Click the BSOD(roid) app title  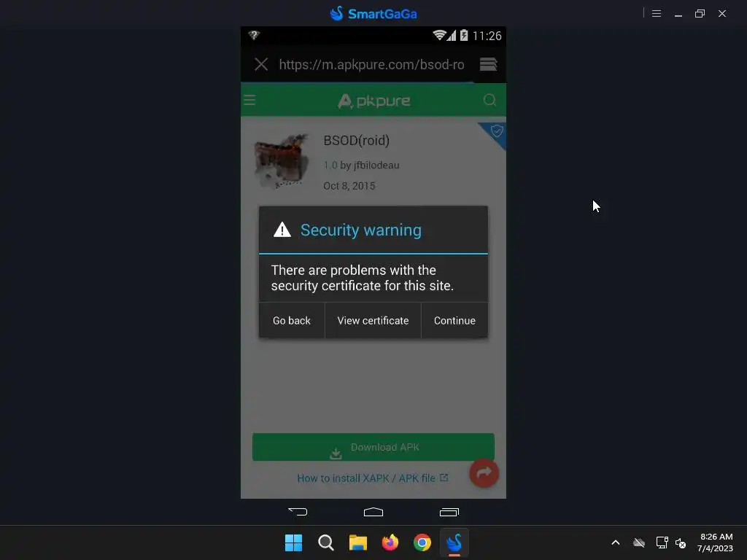coord(356,141)
